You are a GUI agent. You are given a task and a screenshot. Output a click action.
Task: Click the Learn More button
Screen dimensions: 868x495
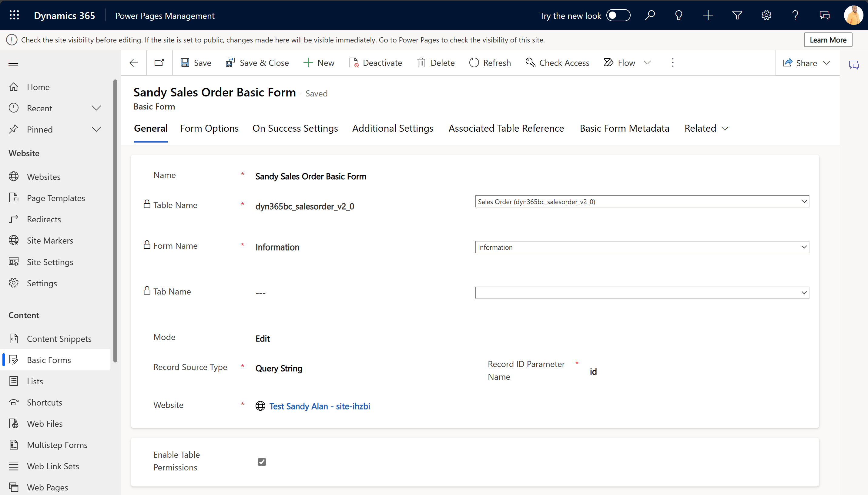point(828,39)
